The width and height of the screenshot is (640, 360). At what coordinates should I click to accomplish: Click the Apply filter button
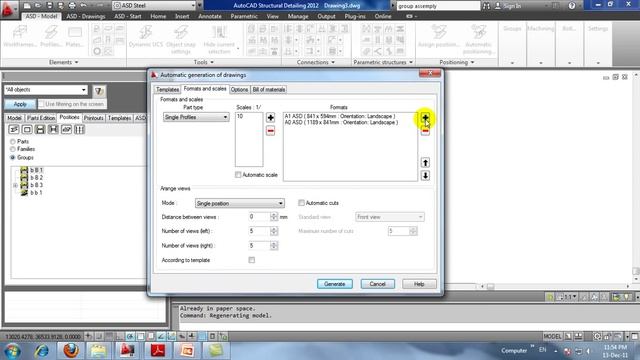click(x=20, y=104)
